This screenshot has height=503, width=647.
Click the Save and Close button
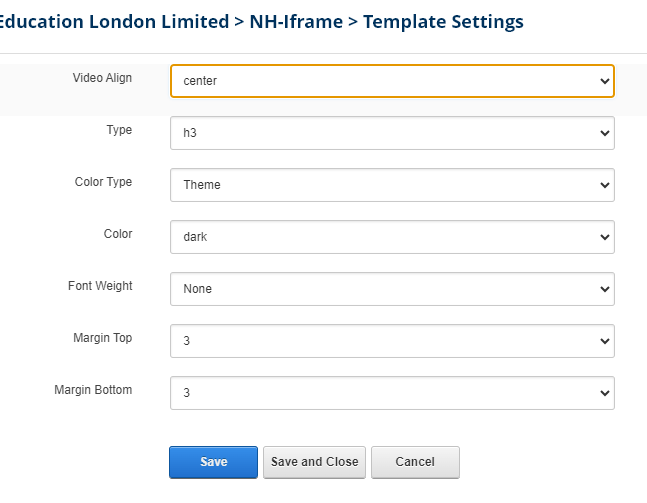(x=314, y=462)
